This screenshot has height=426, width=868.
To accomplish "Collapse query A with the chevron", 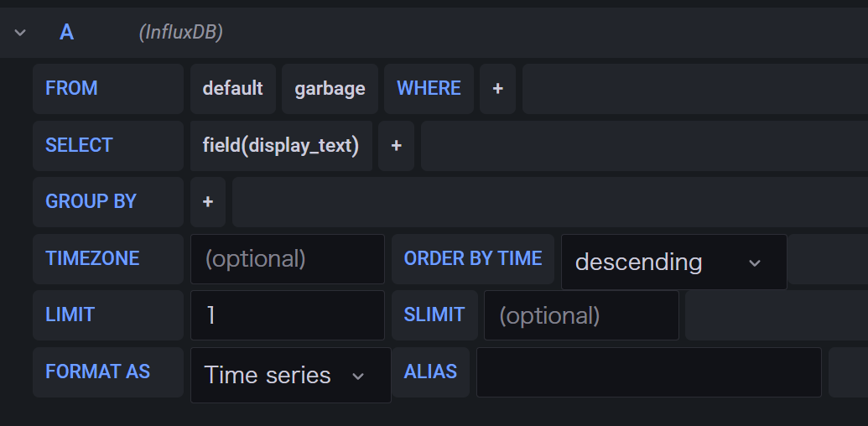I will tap(20, 33).
